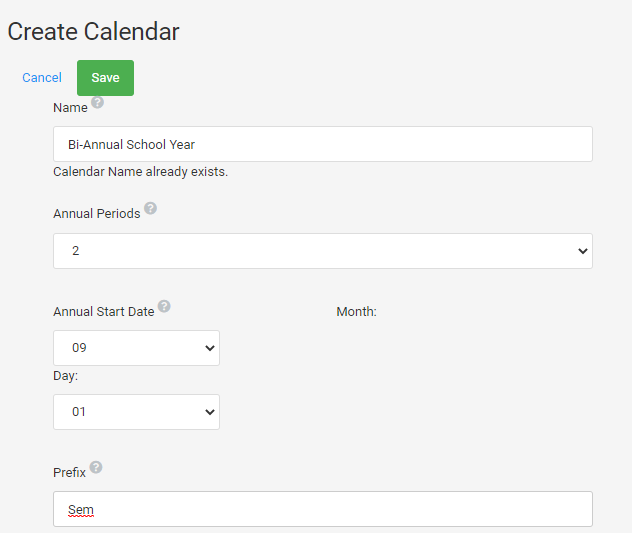This screenshot has width=632, height=533.
Task: Click the Prefix label text
Action: 69,473
